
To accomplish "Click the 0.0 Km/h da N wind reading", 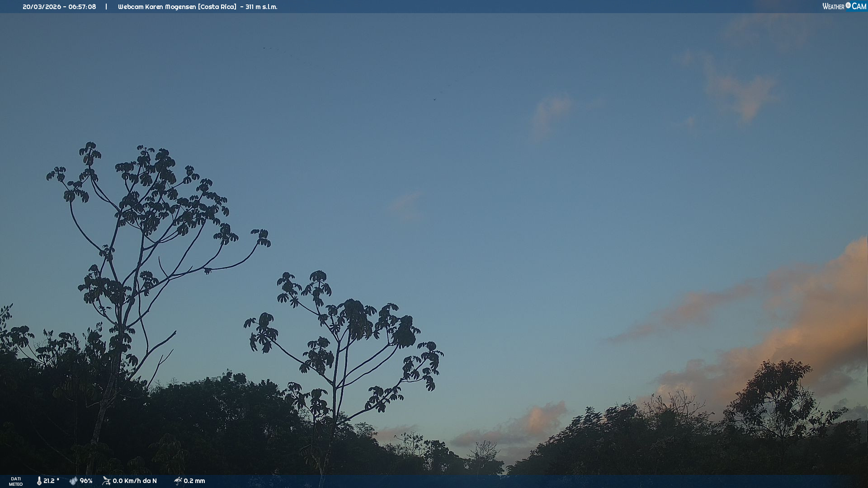I will tap(135, 481).
